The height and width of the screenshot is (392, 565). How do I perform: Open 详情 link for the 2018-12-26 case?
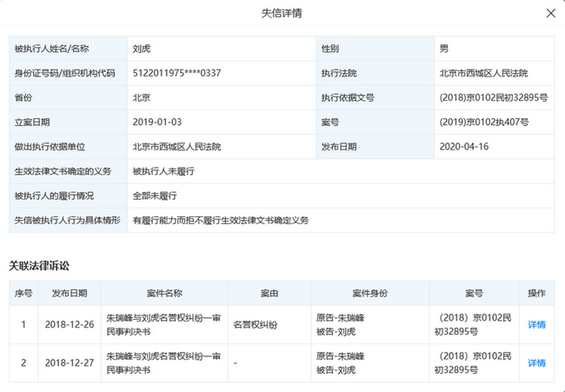[x=536, y=325]
